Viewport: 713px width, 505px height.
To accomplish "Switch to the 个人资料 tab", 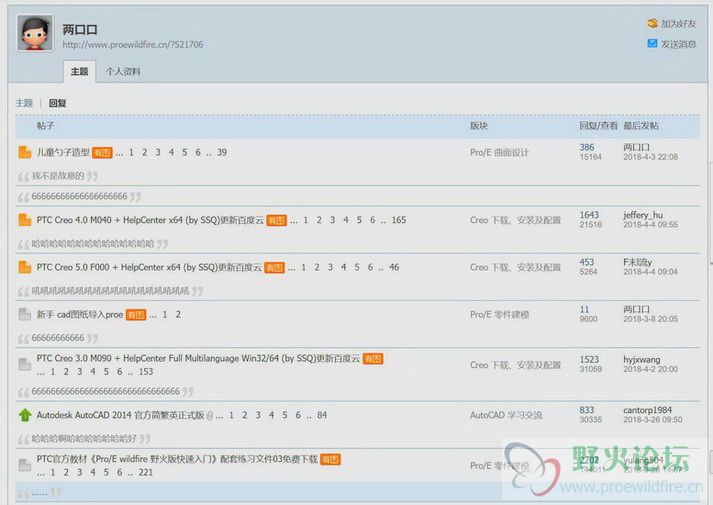I will pyautogui.click(x=123, y=71).
